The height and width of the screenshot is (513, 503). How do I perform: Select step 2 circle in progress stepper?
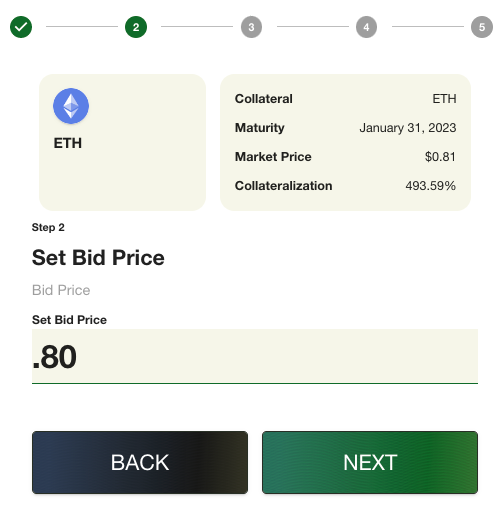click(x=136, y=27)
